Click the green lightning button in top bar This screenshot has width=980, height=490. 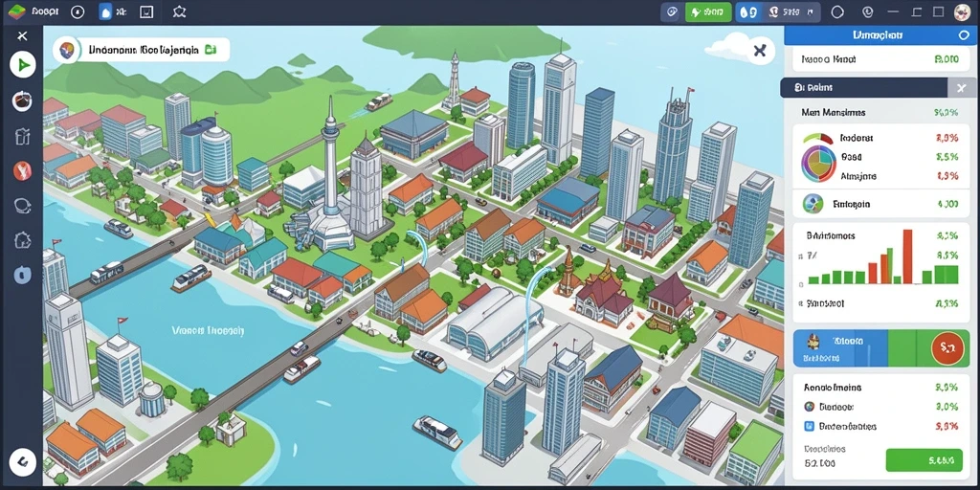click(708, 11)
